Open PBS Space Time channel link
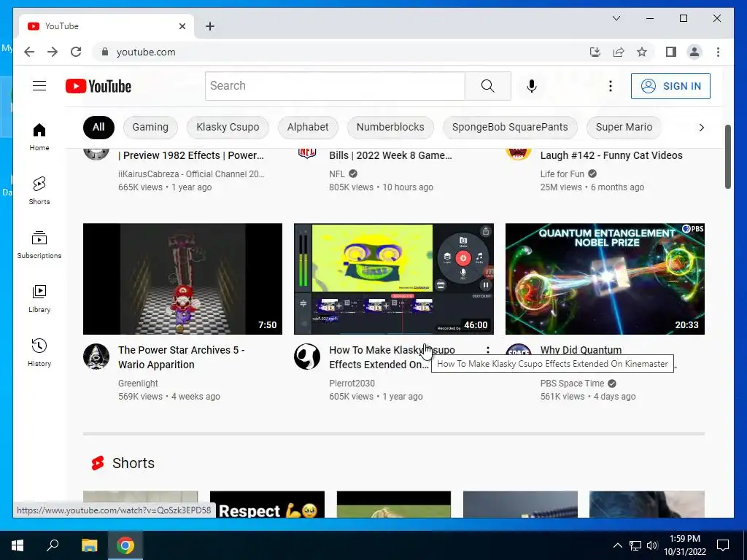 pos(572,384)
